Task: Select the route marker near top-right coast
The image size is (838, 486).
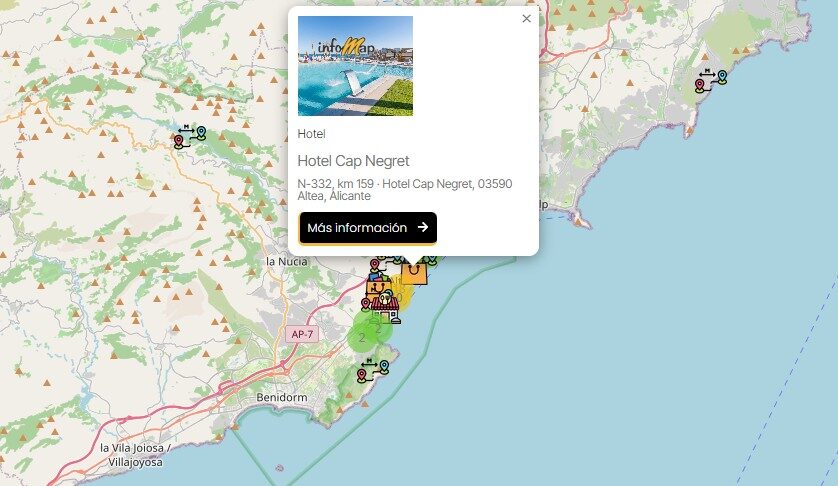Action: (x=711, y=80)
